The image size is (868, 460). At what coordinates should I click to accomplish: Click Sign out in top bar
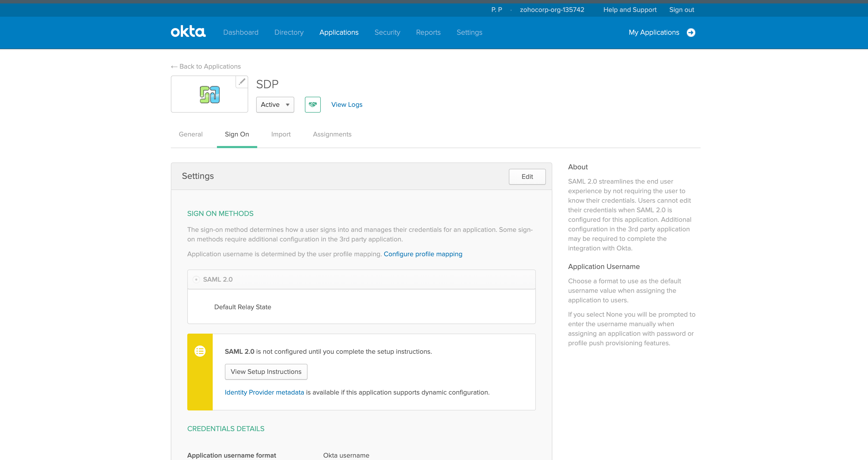(681, 10)
